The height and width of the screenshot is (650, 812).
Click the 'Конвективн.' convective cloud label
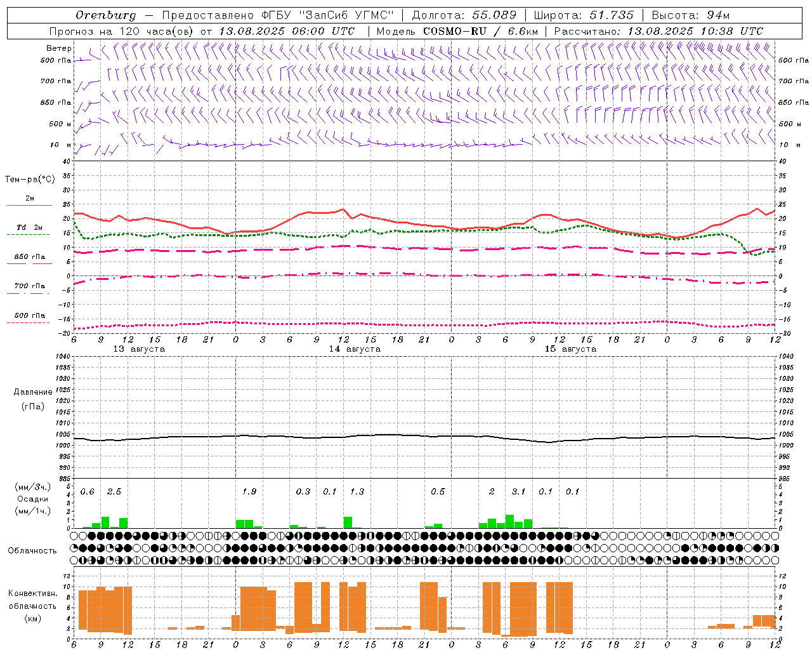coord(32,594)
